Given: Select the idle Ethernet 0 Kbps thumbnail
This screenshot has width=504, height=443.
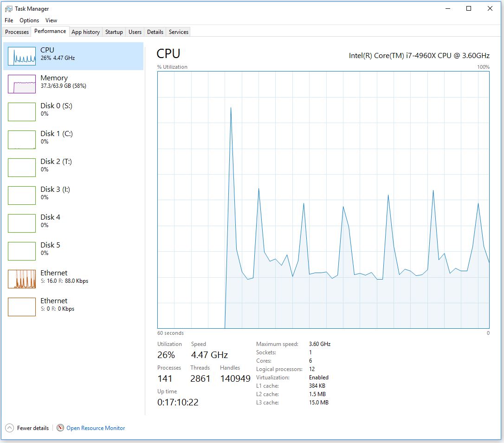Looking at the screenshot, I should click(22, 307).
